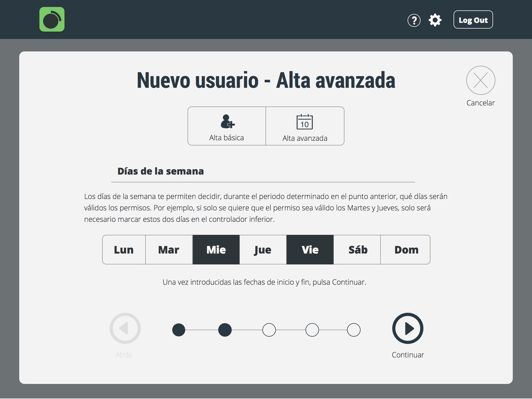
Task: Click the add-user icon for Alta básica
Action: [x=227, y=121]
